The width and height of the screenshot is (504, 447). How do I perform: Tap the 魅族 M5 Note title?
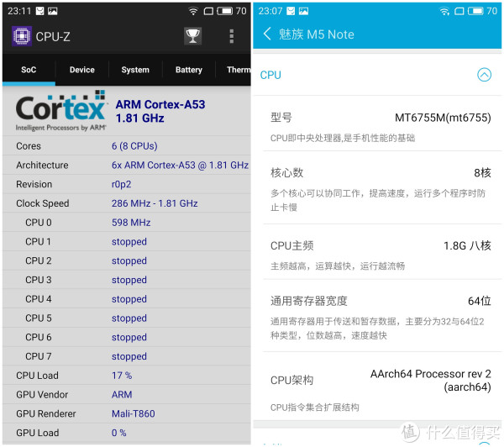click(317, 34)
